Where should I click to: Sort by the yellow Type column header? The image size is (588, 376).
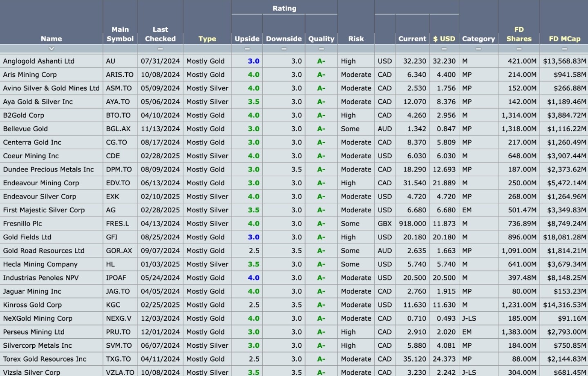(207, 39)
